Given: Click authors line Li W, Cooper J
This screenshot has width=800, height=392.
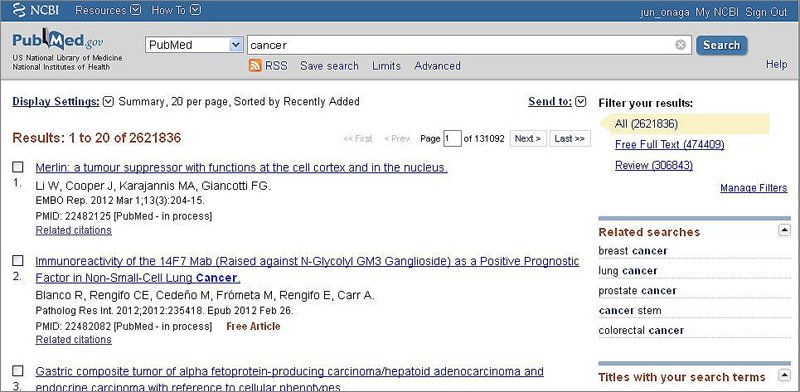Looking at the screenshot, I should point(153,186).
